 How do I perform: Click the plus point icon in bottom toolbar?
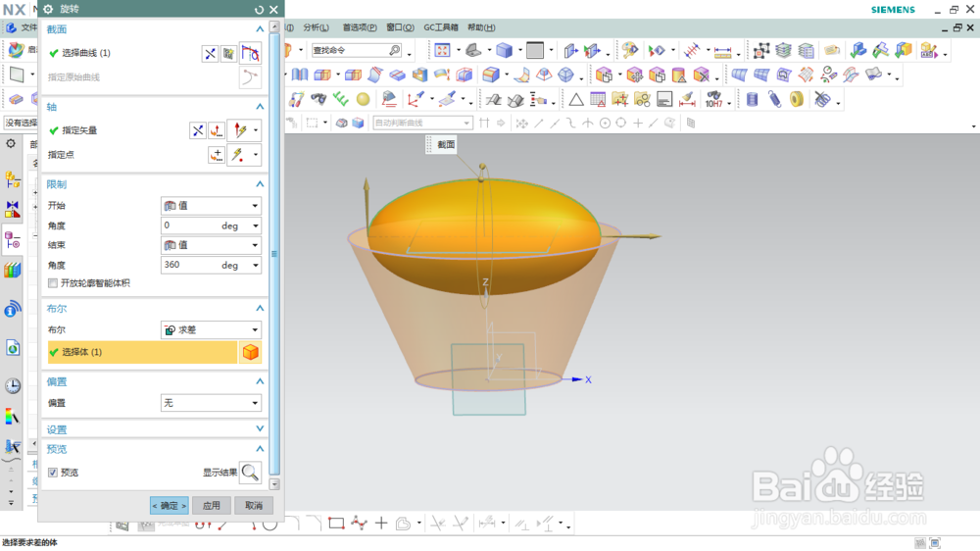[x=380, y=523]
